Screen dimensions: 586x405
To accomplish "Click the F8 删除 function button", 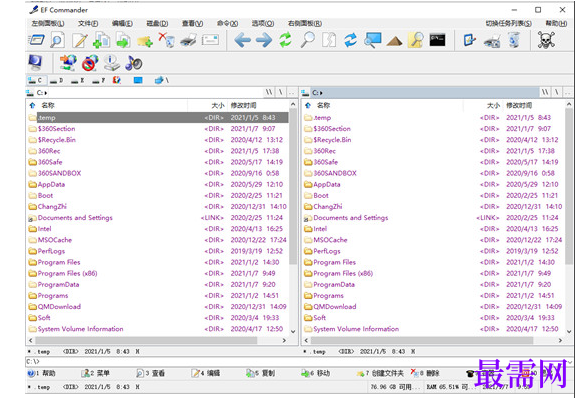I will 425,373.
